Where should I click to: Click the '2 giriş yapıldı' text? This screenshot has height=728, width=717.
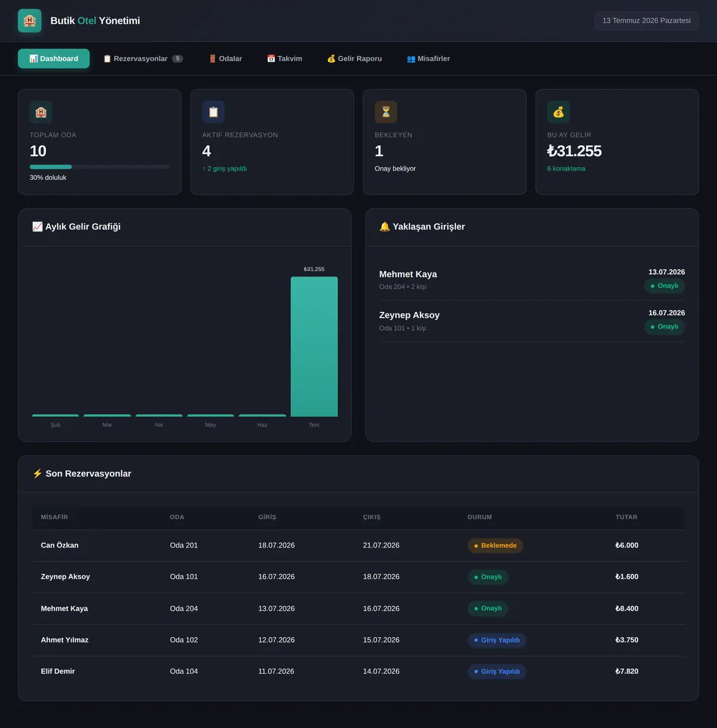[225, 168]
